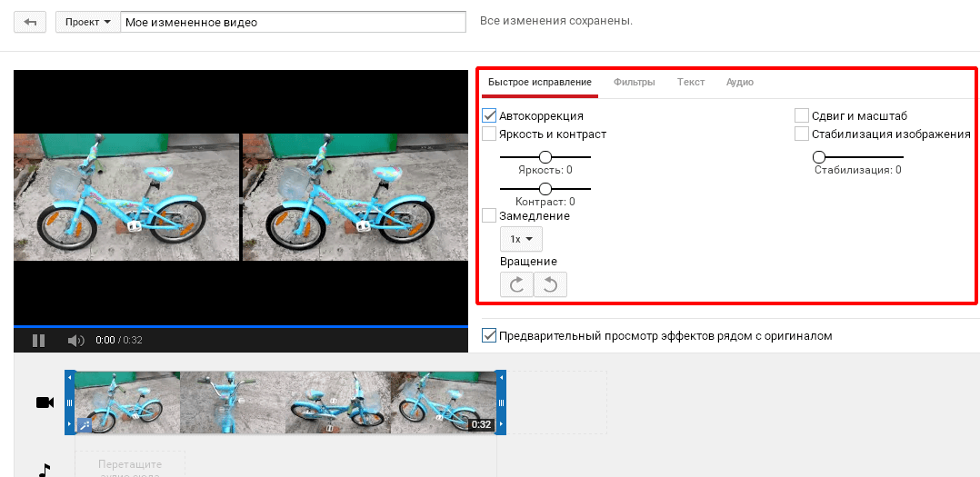Image resolution: width=980 pixels, height=477 pixels.
Task: Enable the Сдвиг и масштаб checkbox
Action: [801, 116]
